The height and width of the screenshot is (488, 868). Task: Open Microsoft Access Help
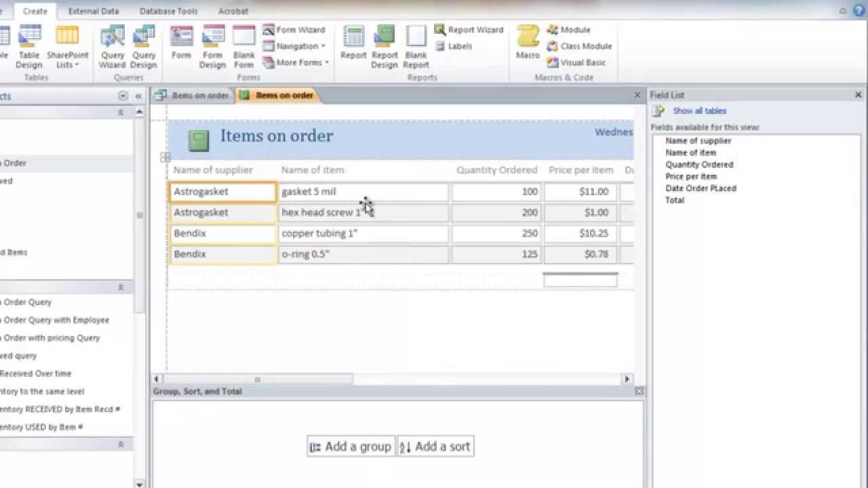coord(860,10)
